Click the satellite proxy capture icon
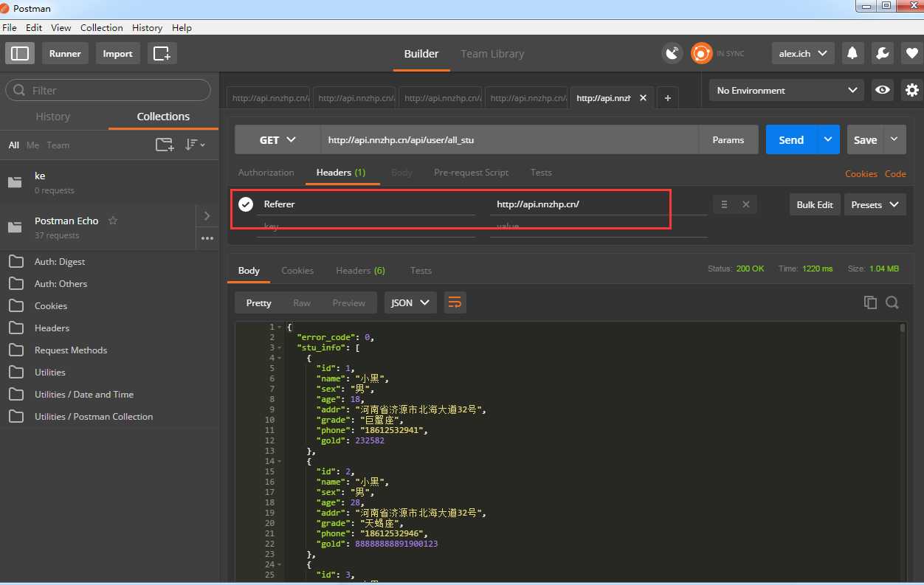Image resolution: width=924 pixels, height=585 pixels. [x=672, y=53]
